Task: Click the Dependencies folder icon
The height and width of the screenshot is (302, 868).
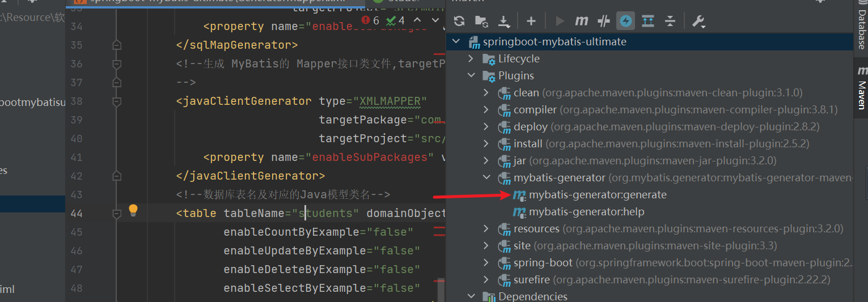Action: click(489, 296)
